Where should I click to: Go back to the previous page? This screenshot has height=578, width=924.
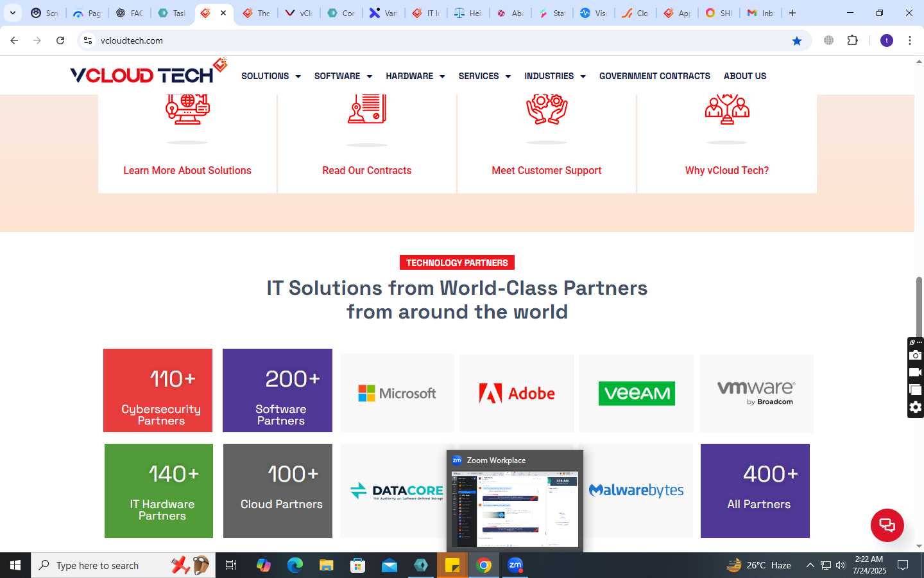[x=14, y=40]
